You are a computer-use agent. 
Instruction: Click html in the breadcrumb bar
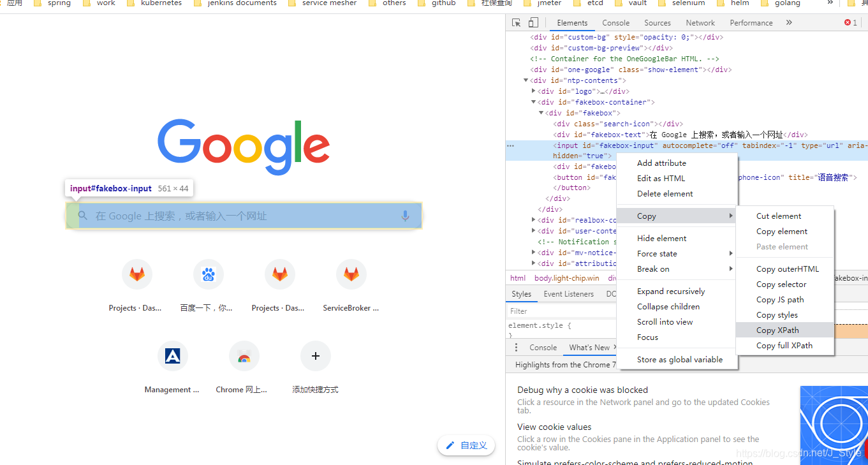click(x=518, y=278)
